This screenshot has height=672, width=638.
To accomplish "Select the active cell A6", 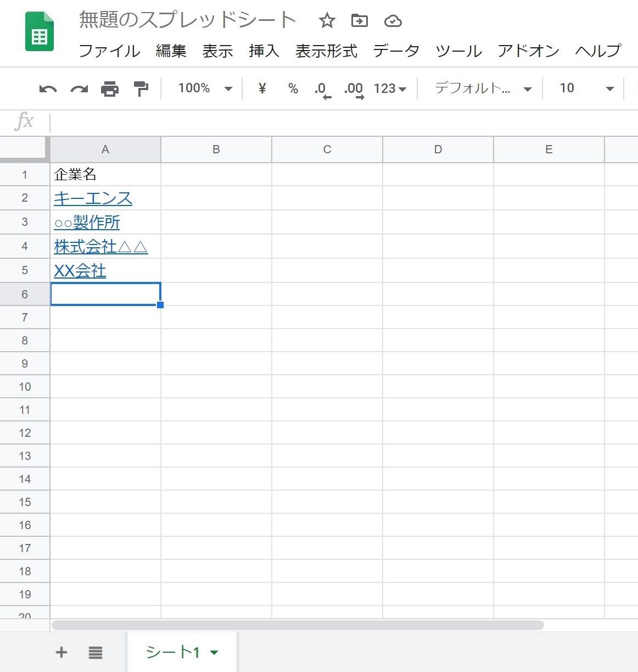I will coord(105,294).
